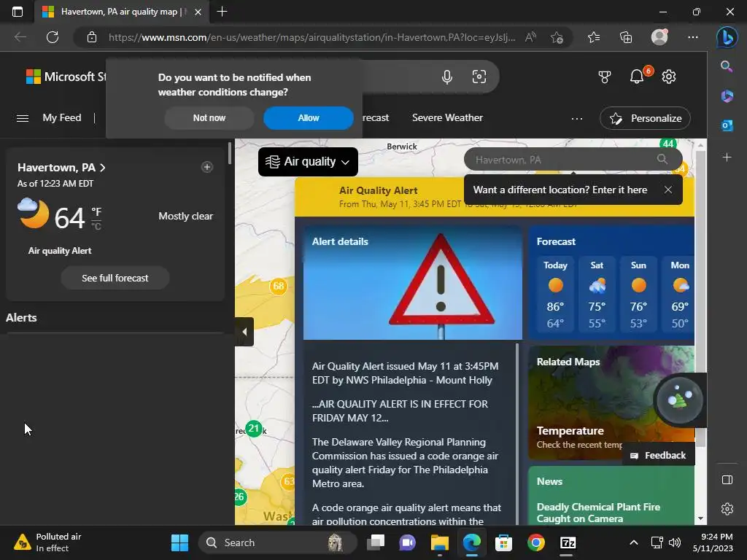This screenshot has width=747, height=560.
Task: Open sidebar settings gear at bottom
Action: [727, 508]
